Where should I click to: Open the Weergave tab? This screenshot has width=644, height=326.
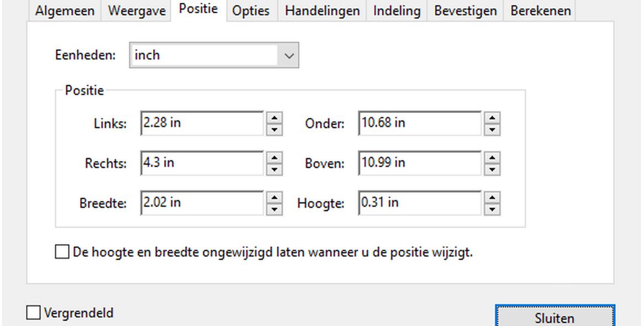tap(136, 11)
